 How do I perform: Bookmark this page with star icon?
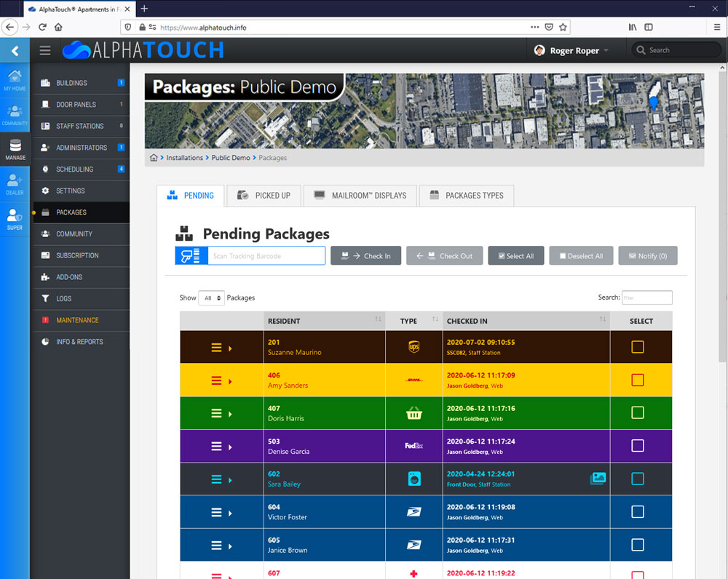click(563, 27)
